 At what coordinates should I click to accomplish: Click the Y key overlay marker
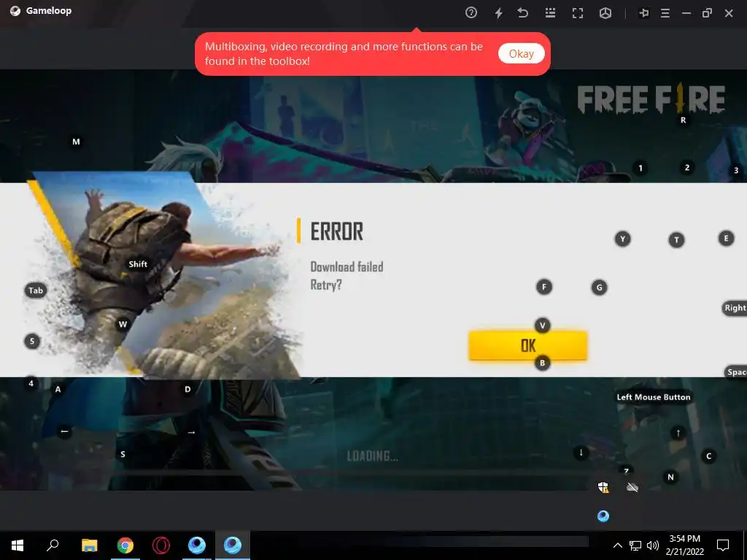tap(623, 239)
